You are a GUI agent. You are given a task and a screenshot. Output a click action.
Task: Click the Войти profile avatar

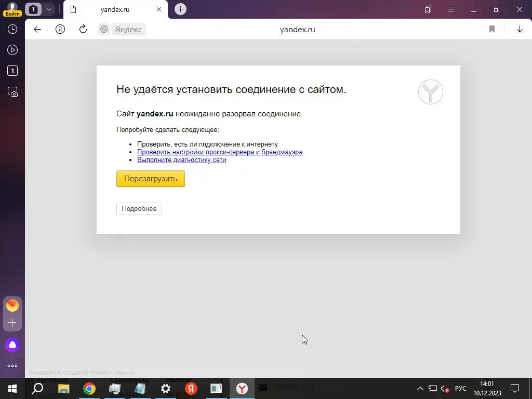pos(12,9)
